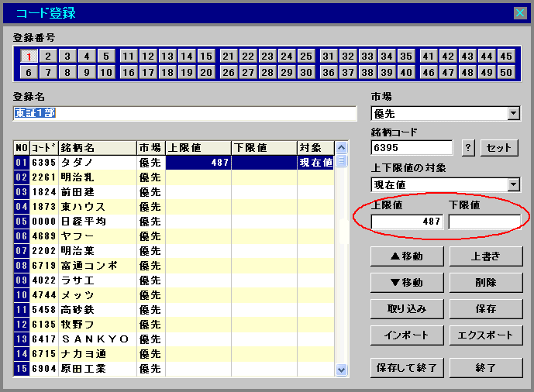Image resolution: width=534 pixels, height=392 pixels.
Task: Select row 01 タダノ
Action: click(x=174, y=163)
